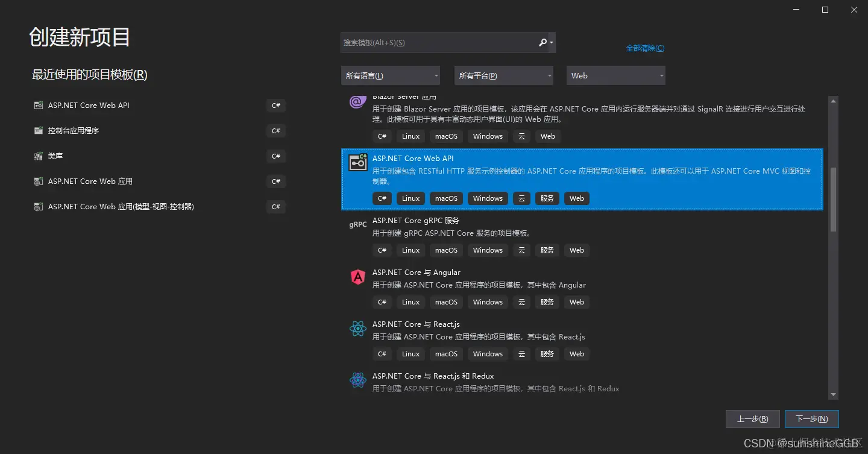The height and width of the screenshot is (454, 868).
Task: Select 控制台应用程序 from recent templates
Action: coord(159,131)
